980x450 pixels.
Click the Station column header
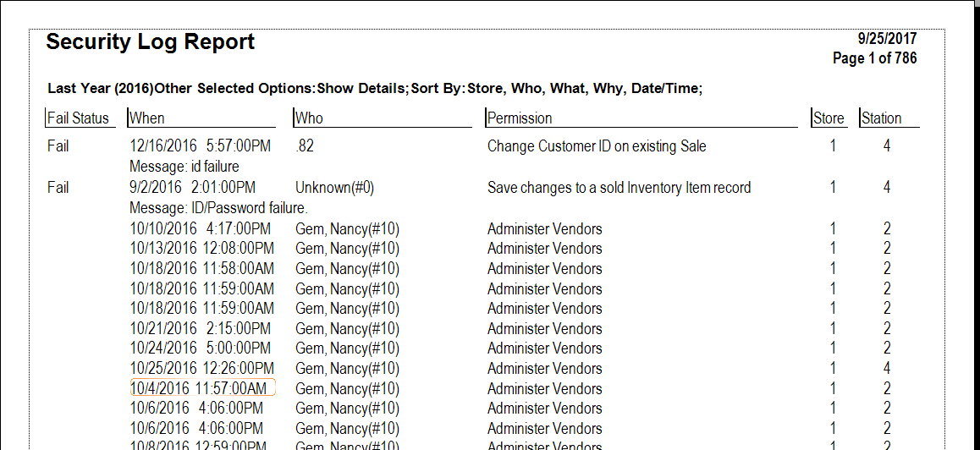tap(882, 118)
